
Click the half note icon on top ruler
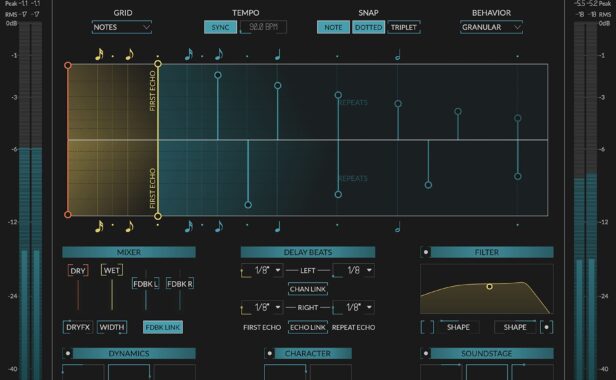coord(398,55)
